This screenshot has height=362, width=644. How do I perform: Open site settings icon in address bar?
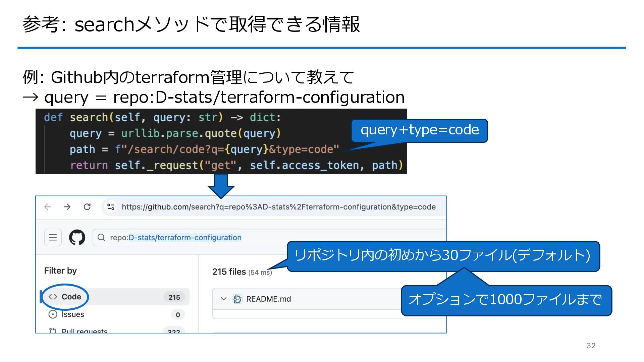click(111, 207)
